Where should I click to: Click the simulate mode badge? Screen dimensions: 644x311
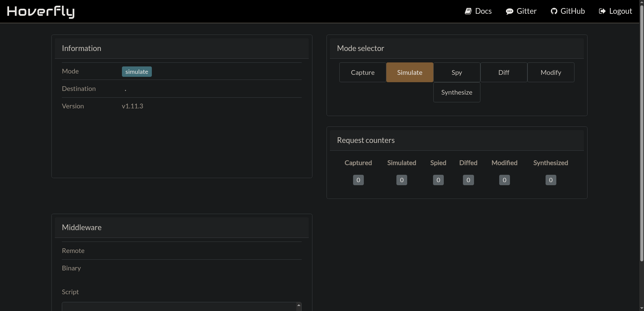click(x=137, y=72)
